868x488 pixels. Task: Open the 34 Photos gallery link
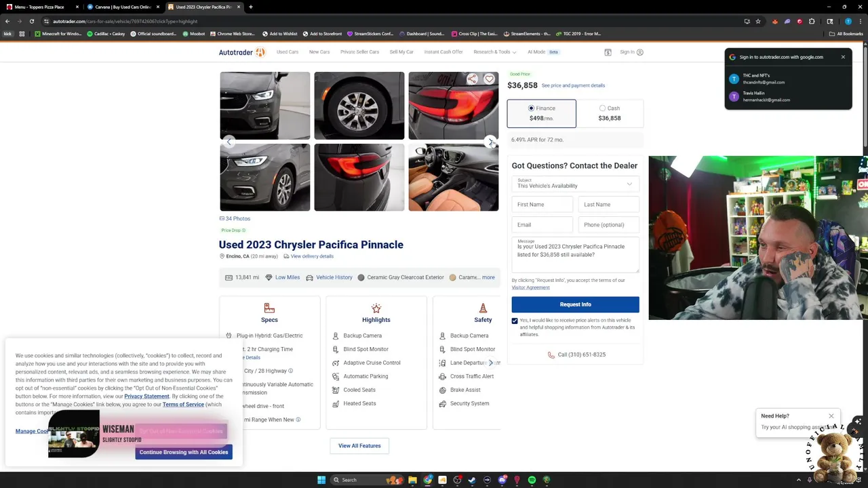pos(235,219)
